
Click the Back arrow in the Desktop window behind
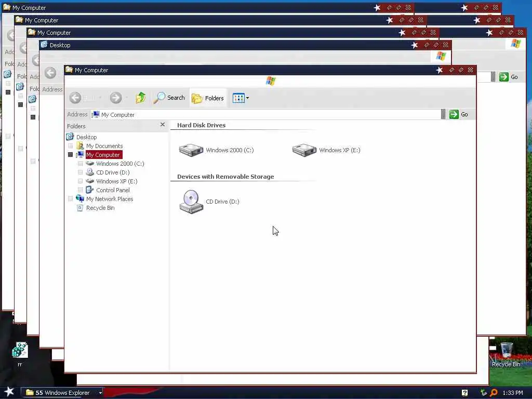50,73
